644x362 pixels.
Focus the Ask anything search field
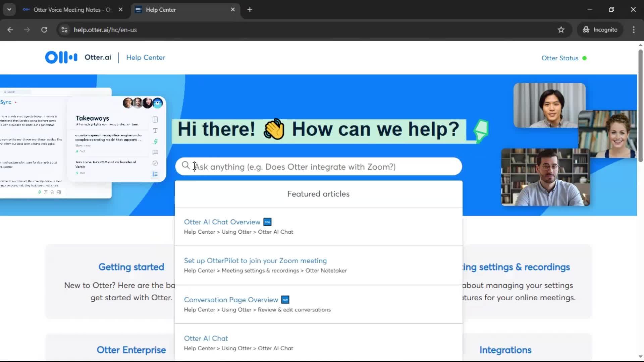[x=318, y=167]
